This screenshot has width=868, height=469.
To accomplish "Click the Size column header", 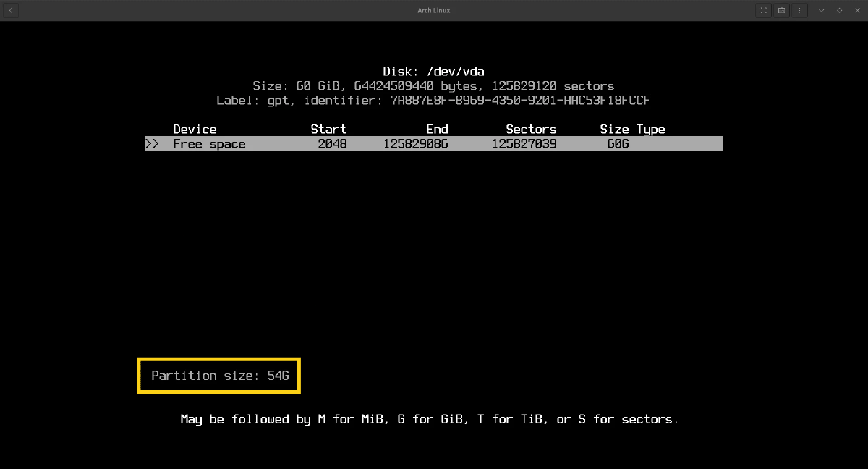I will [x=614, y=130].
